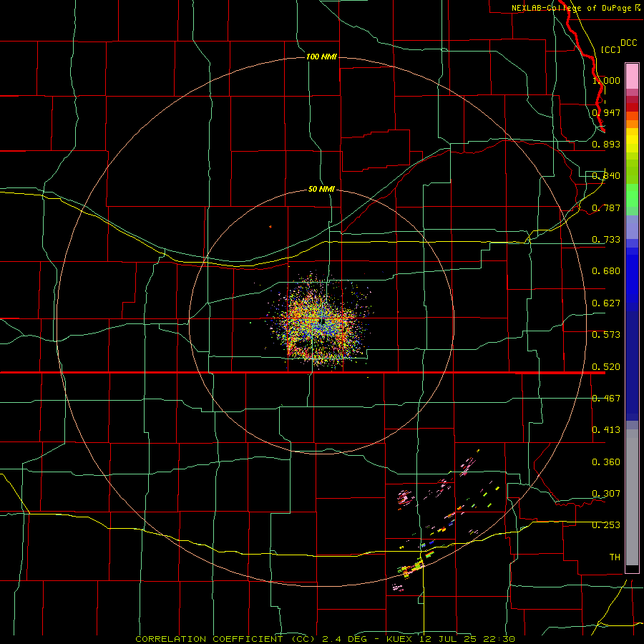The height and width of the screenshot is (644, 644).
Task: Click the small orange echo dot north of radar
Action: [x=270, y=226]
